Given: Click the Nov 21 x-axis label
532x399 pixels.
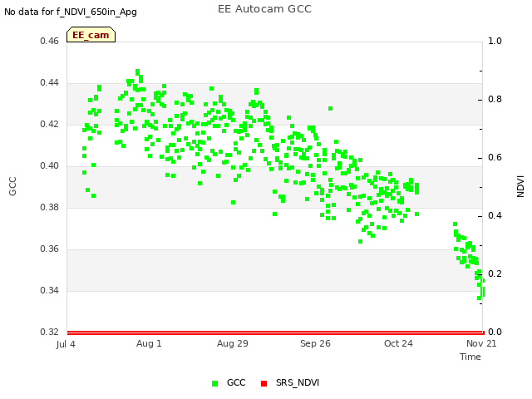Looking at the screenshot, I should 481,343.
